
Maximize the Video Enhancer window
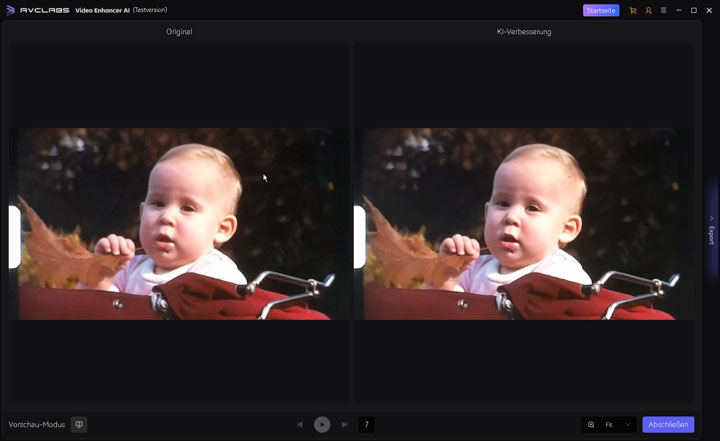(x=694, y=10)
